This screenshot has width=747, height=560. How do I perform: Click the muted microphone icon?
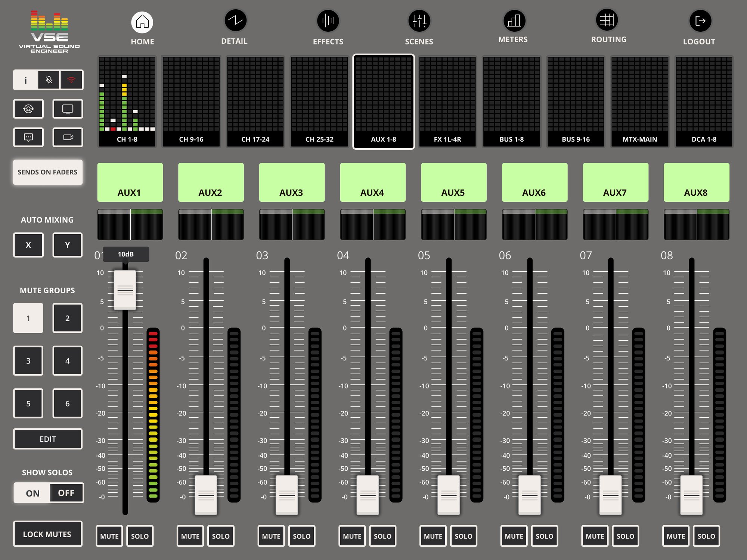click(49, 80)
